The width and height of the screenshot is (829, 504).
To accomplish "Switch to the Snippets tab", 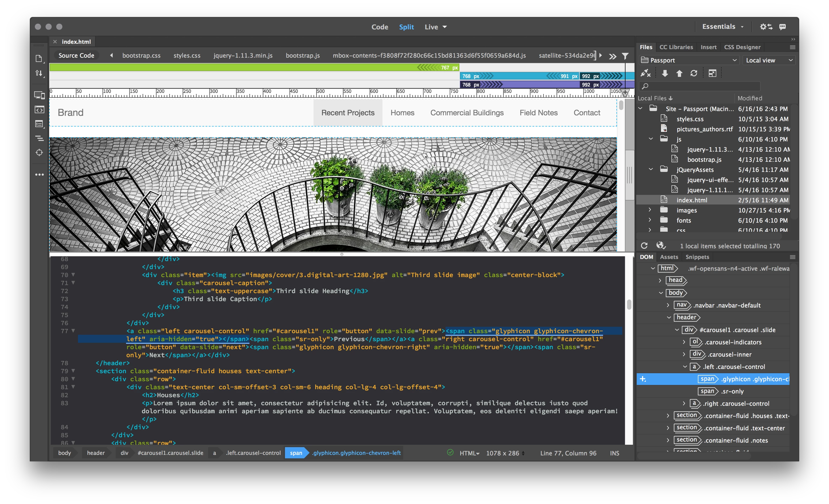I will pyautogui.click(x=697, y=257).
